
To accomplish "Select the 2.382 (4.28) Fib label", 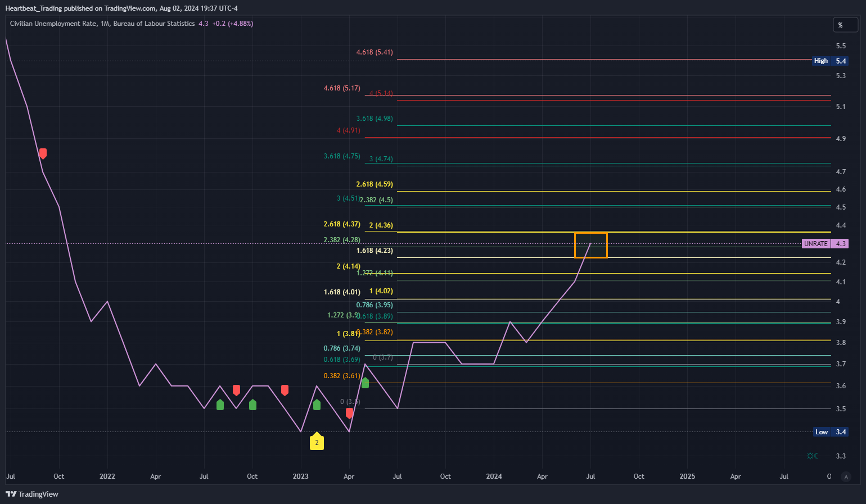I will (342, 240).
